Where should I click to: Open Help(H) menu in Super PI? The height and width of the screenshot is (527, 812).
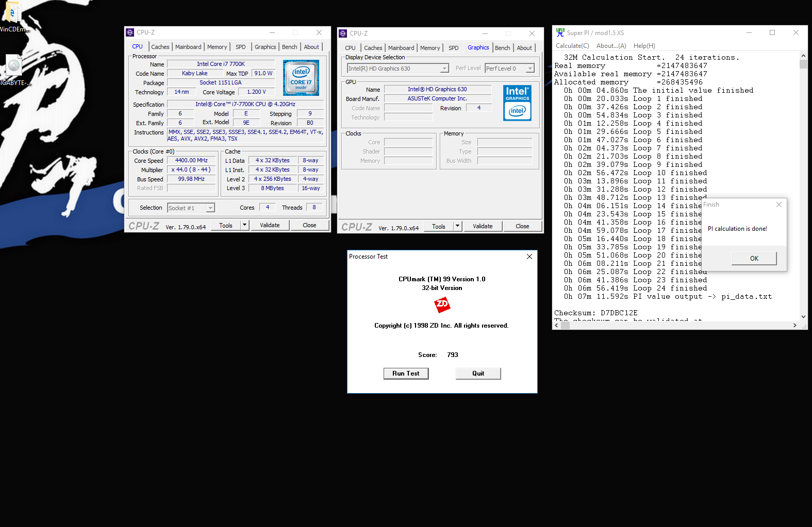(x=644, y=46)
